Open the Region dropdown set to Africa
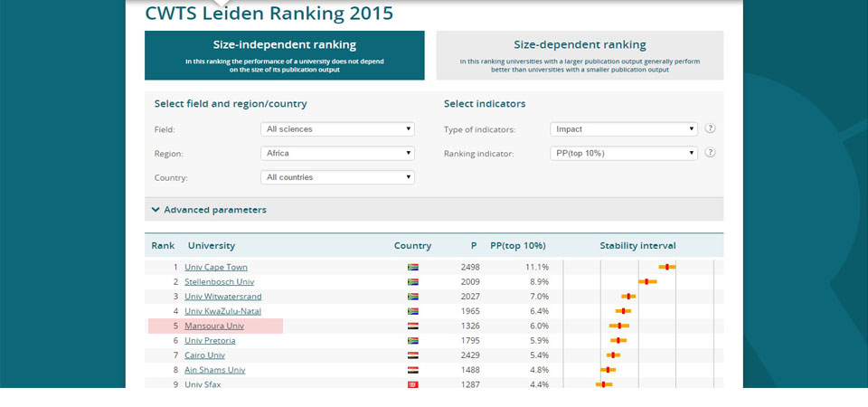868x407 pixels. (337, 154)
